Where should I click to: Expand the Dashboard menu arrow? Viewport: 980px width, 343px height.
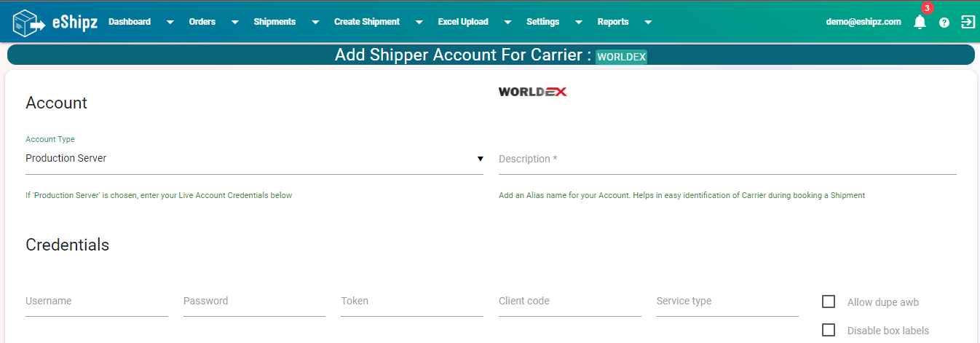pos(170,22)
